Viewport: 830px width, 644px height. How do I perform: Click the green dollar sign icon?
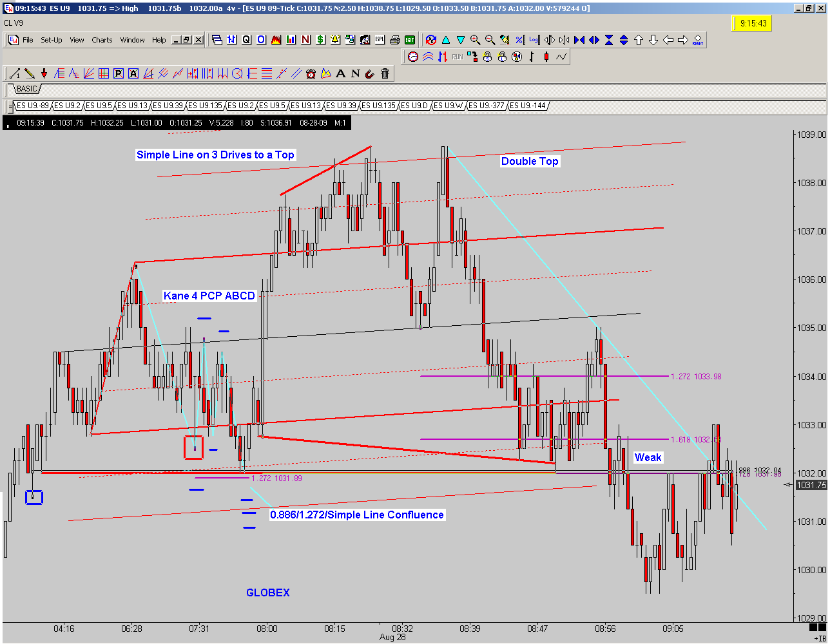coord(320,40)
